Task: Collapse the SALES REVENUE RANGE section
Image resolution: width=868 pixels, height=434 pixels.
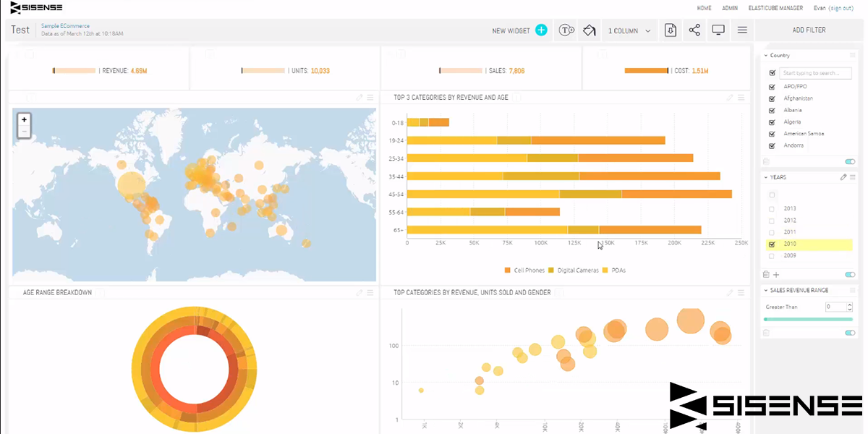Action: click(767, 291)
